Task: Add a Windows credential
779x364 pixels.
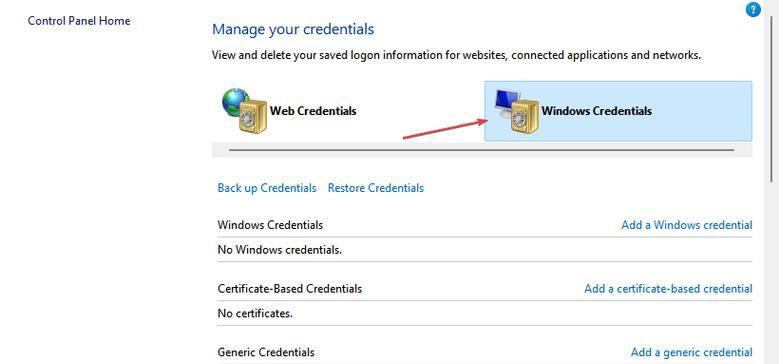Action: pos(687,225)
